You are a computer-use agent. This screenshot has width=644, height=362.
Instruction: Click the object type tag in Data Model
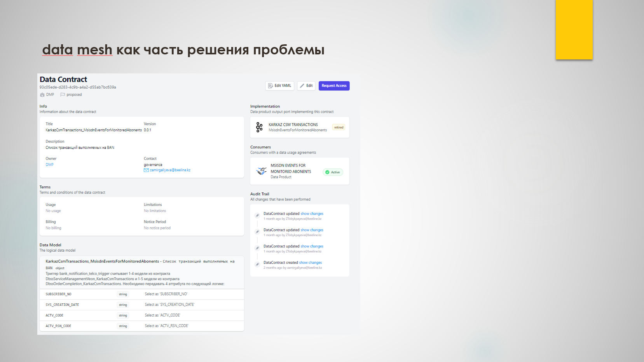click(x=60, y=268)
